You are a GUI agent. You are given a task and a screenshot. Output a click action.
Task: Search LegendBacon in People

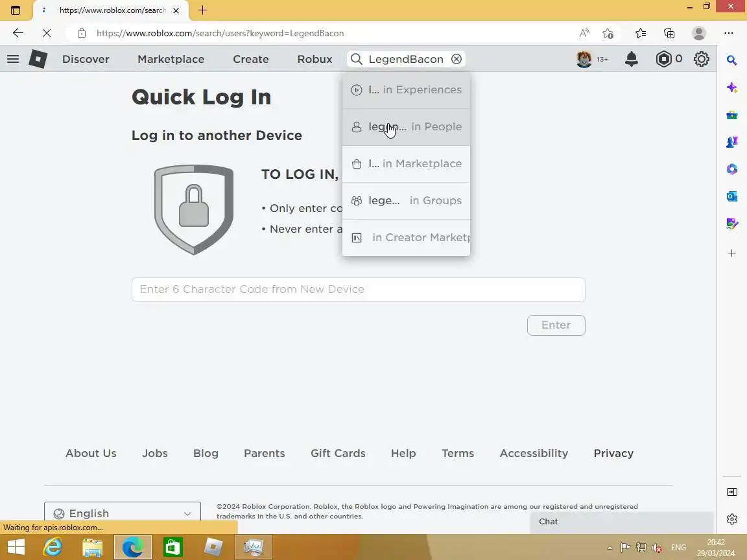tap(407, 126)
